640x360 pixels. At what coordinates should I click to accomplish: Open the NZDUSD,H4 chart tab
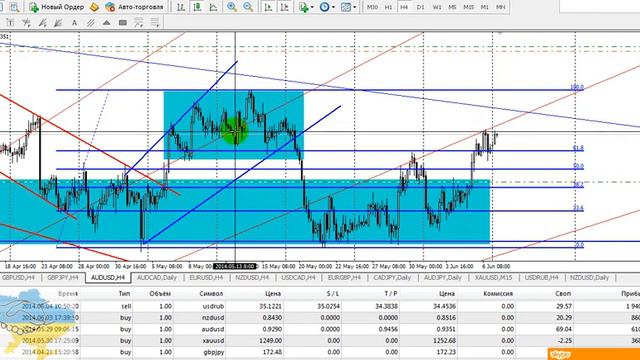pos(252,278)
